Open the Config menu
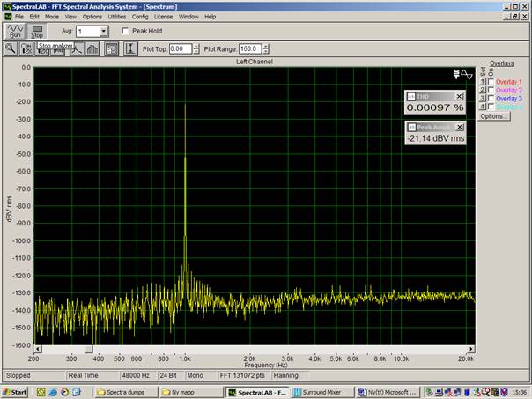The width and height of the screenshot is (532, 399). [140, 17]
